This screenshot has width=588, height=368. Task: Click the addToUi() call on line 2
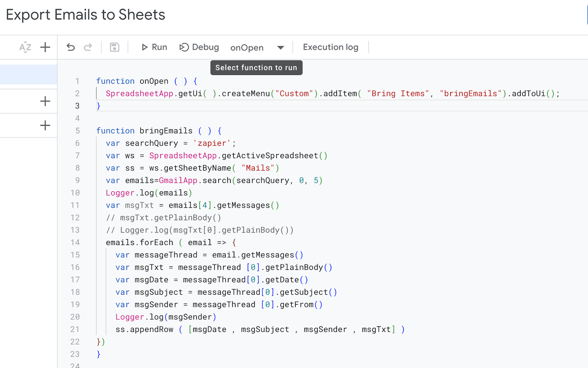click(533, 93)
